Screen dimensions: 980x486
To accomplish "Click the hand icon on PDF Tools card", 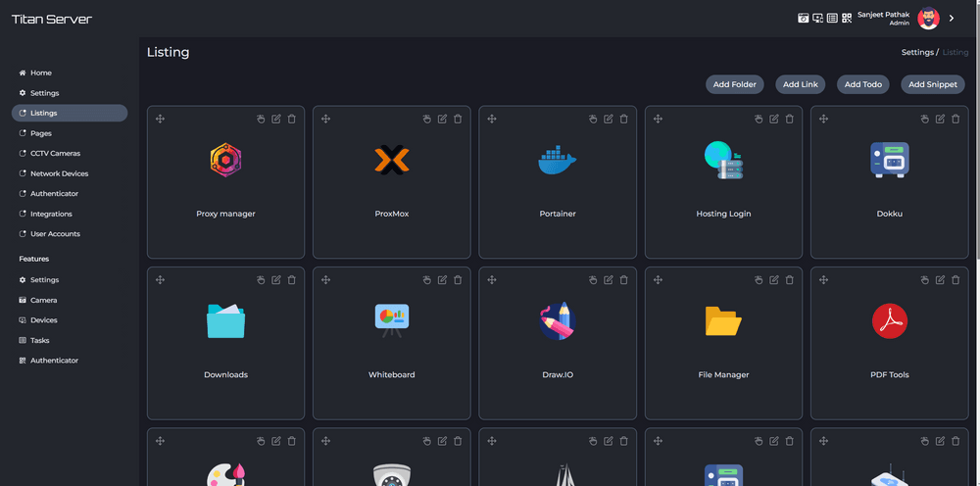I will point(925,280).
